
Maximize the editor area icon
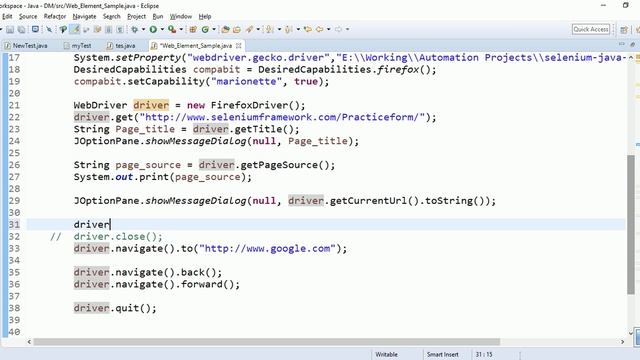pos(633,44)
